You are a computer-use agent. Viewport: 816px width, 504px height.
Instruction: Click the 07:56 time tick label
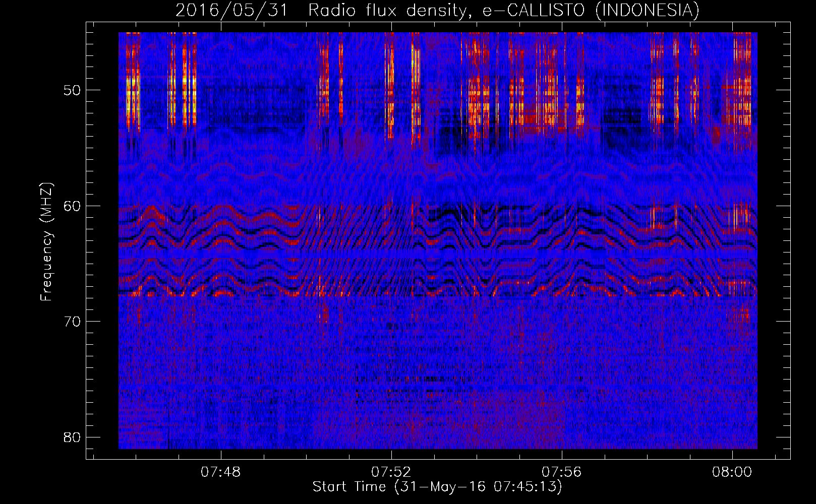click(561, 472)
